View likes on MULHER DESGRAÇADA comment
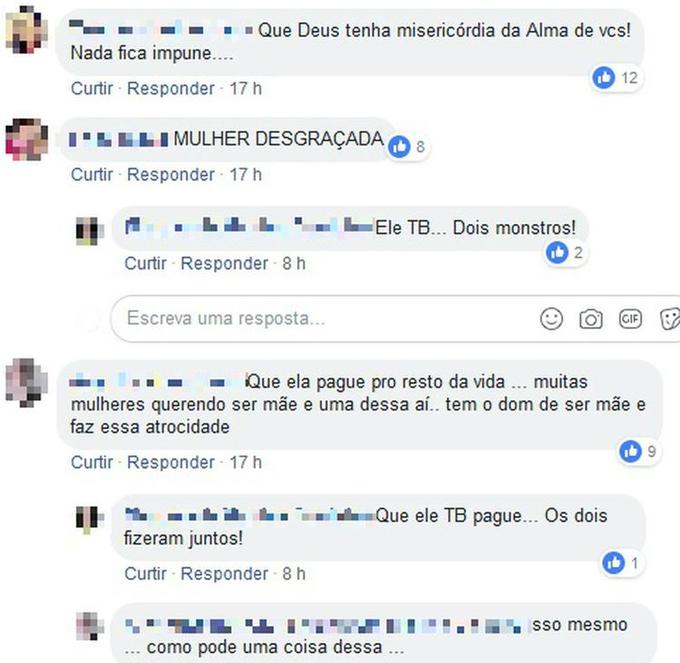The image size is (680, 663). (407, 147)
